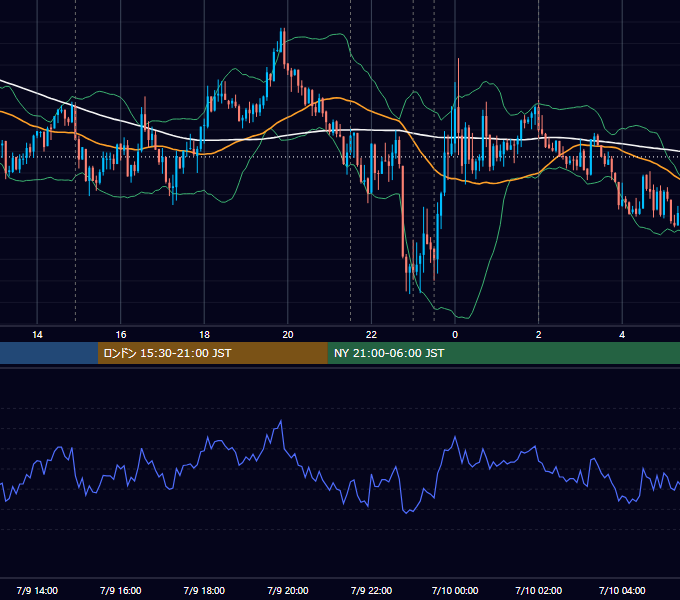Viewport: 680px width, 600px height.
Task: Click the hour label 20 on time axis
Action: point(288,335)
